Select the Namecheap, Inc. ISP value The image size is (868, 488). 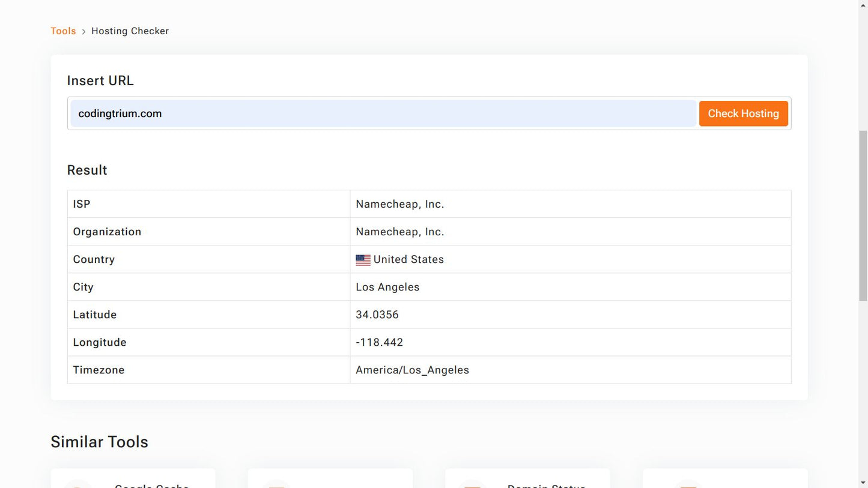tap(400, 204)
